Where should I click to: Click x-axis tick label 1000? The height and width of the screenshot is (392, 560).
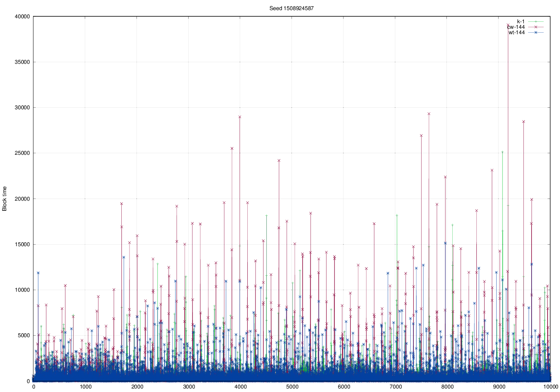coord(85,387)
